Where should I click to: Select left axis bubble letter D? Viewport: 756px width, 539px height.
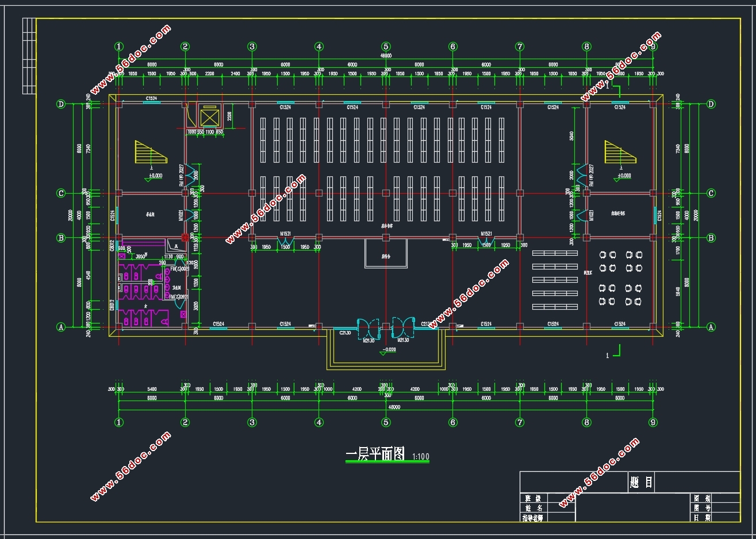61,104
